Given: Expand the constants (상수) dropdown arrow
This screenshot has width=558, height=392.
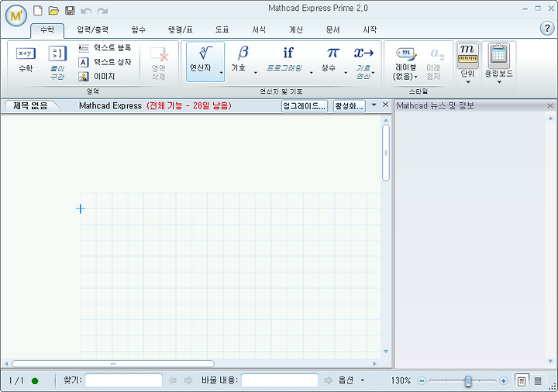Looking at the screenshot, I should (x=346, y=73).
